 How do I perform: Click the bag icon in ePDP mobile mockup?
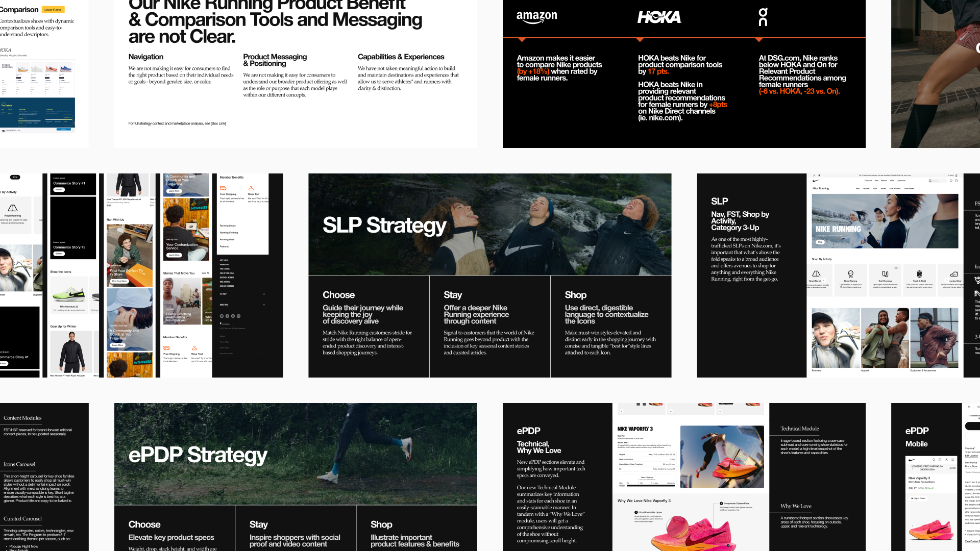click(940, 460)
